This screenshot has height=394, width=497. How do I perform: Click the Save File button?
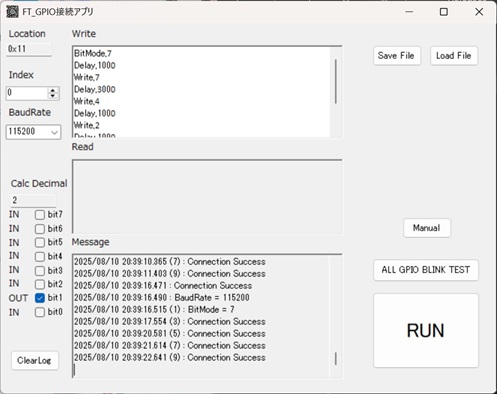pos(397,56)
